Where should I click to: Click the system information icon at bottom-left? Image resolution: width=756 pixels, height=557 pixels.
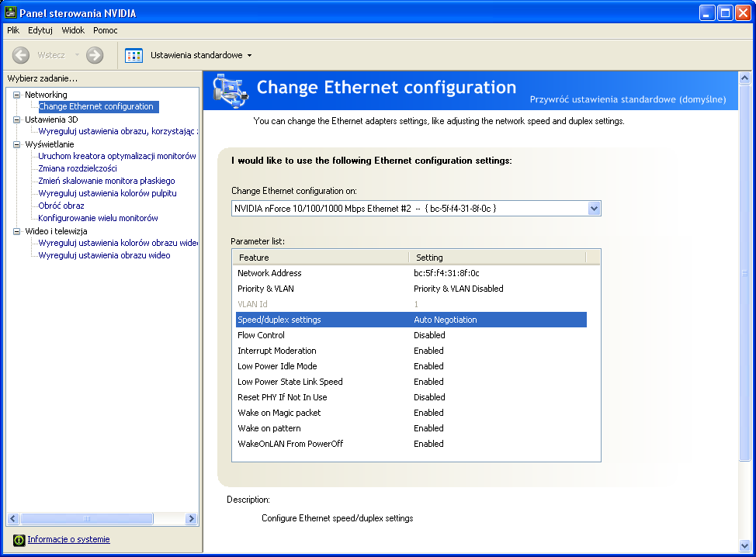[19, 540]
